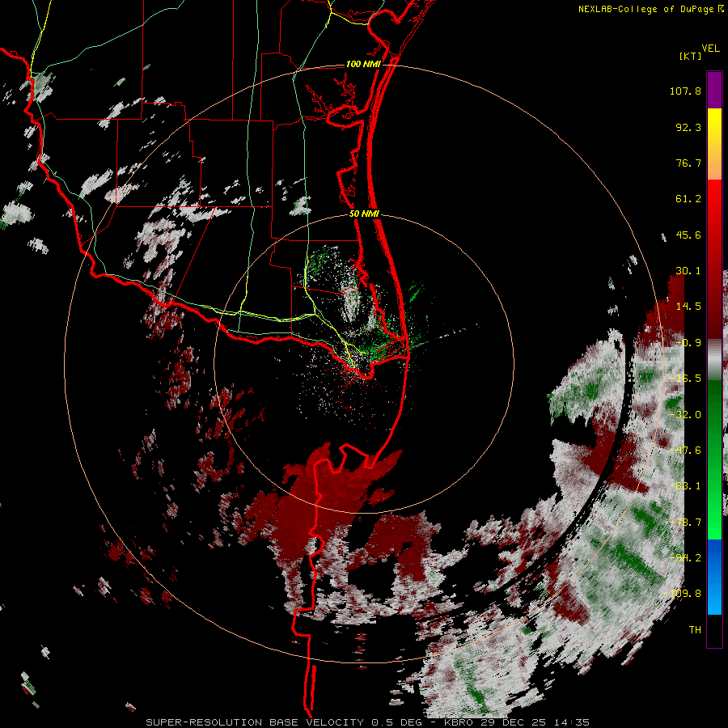The height and width of the screenshot is (728, 728).
Task: Click the 29 DEC 25 14:35 timestamp
Action: (x=535, y=722)
